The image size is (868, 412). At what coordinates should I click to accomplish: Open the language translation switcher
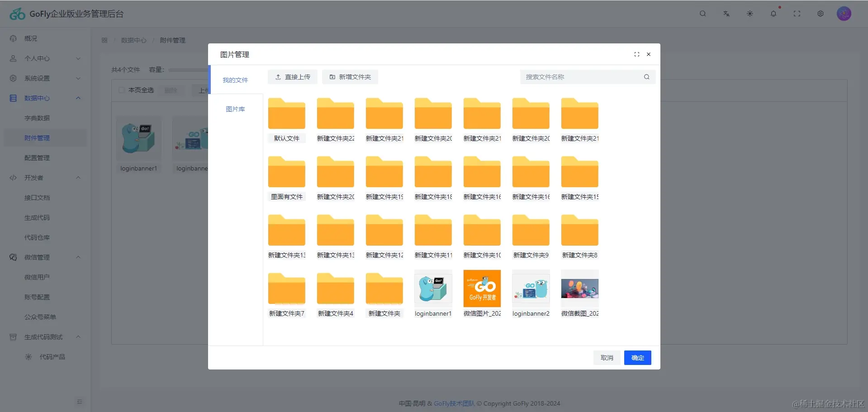pos(726,14)
